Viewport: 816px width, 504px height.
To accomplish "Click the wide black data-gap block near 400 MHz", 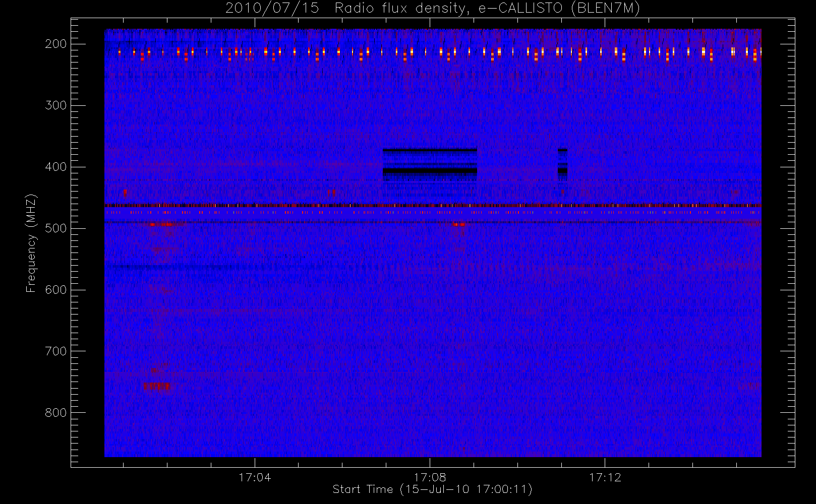I will [430, 164].
